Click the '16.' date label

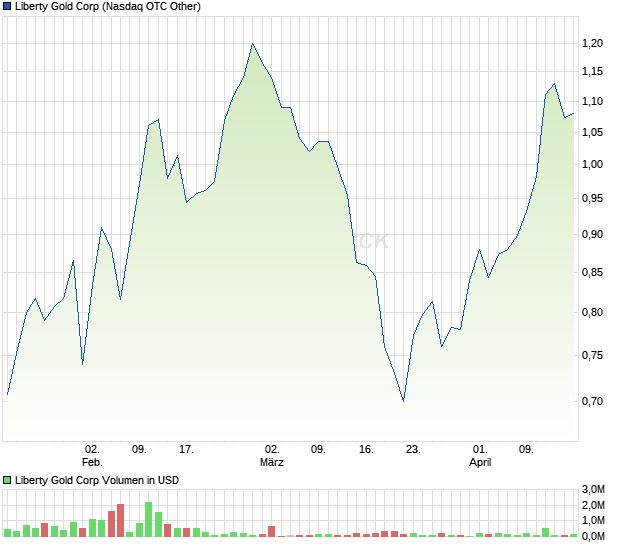[366, 449]
